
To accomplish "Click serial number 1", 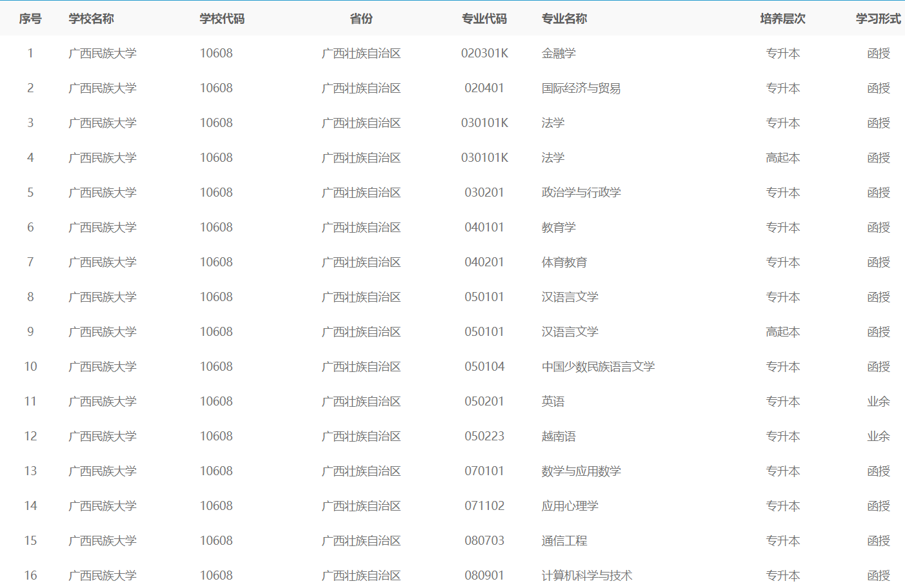I will 30,54.
